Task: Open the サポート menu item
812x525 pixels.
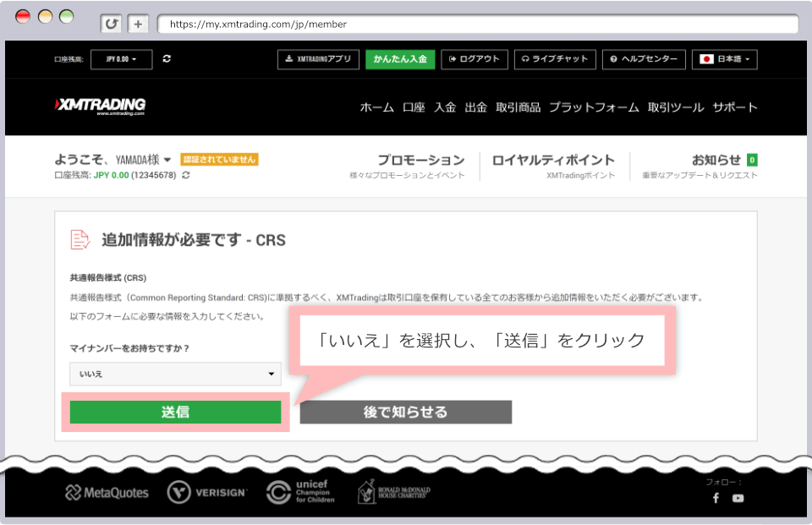Action: tap(735, 107)
